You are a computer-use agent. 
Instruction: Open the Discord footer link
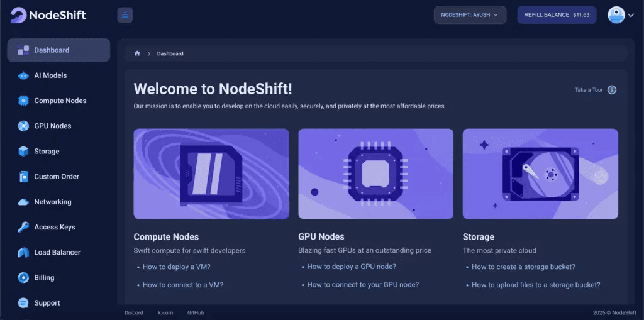[134, 312]
